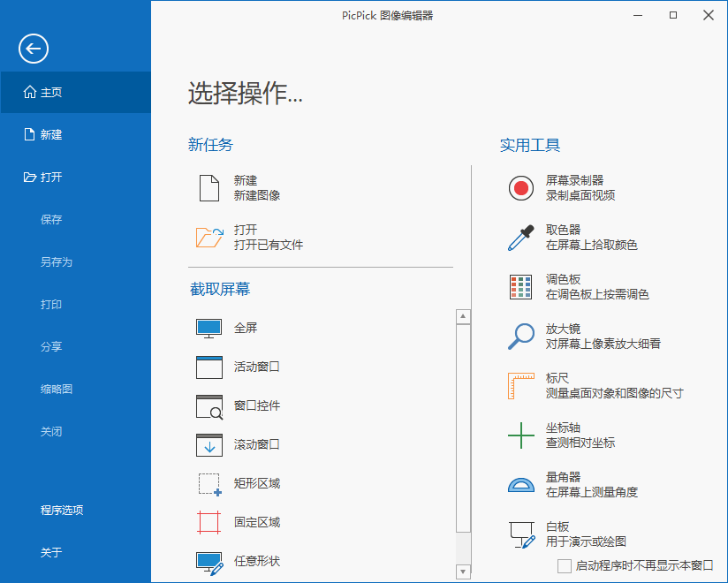Click the 新建图像 description text

tap(257, 195)
